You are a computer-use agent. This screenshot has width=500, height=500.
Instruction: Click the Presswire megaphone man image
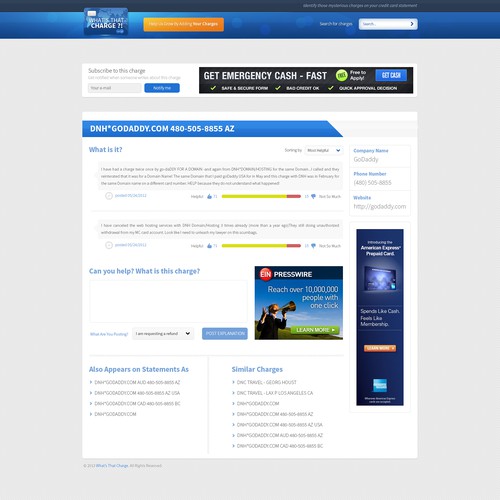(x=276, y=321)
